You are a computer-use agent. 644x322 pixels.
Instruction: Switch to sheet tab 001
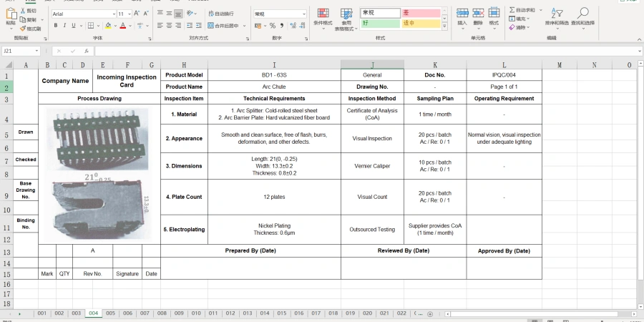(x=42, y=313)
